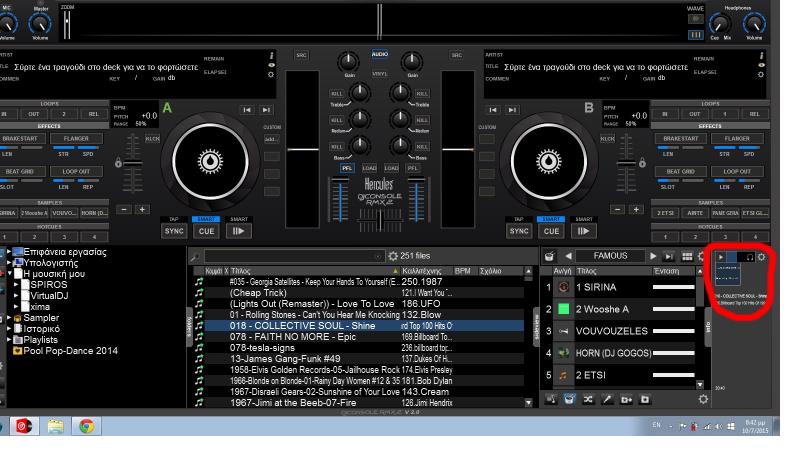Click headphones icon in prelisten player
The width and height of the screenshot is (800, 450).
click(x=749, y=257)
